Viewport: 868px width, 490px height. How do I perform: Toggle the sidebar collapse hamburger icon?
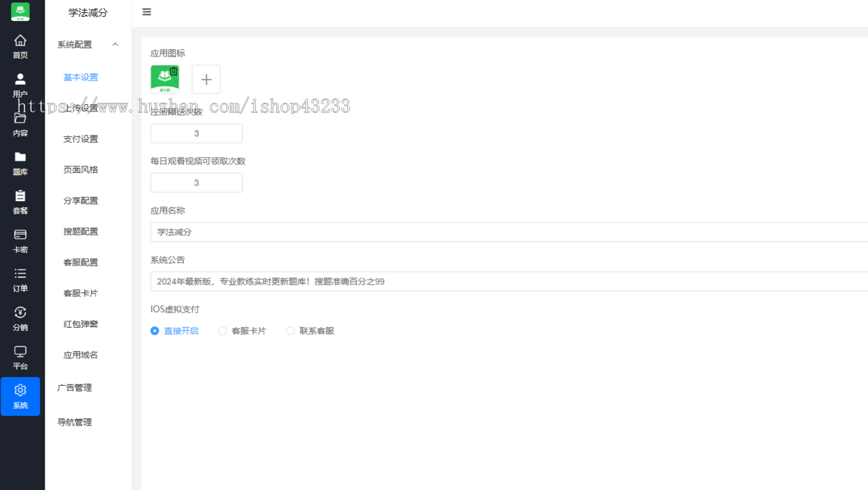coord(147,12)
